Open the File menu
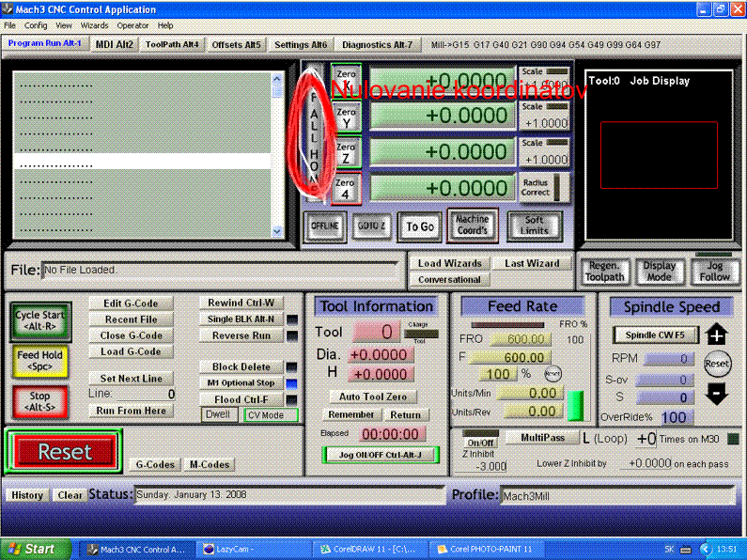Screen dimensions: 747x560 tap(9, 25)
